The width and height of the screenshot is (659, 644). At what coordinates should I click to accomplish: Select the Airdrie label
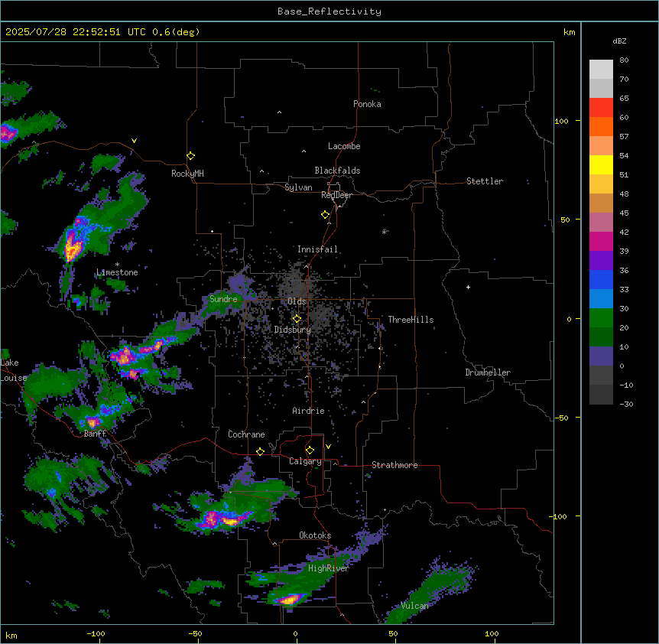308,411
